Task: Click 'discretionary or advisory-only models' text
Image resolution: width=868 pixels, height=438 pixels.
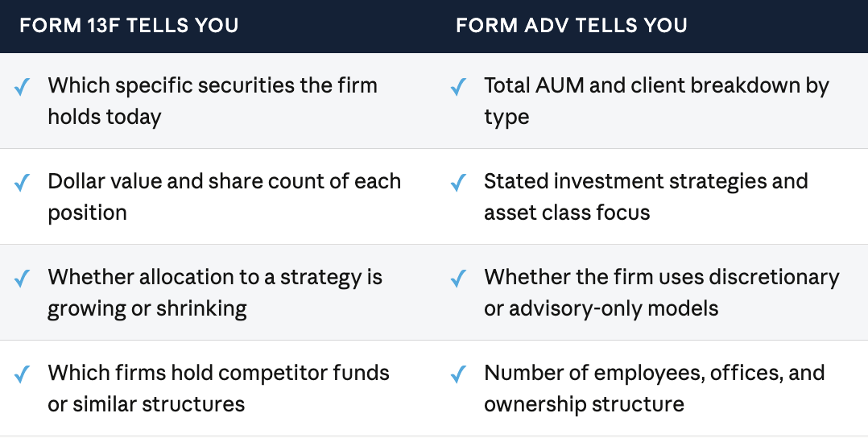Action: 662,292
